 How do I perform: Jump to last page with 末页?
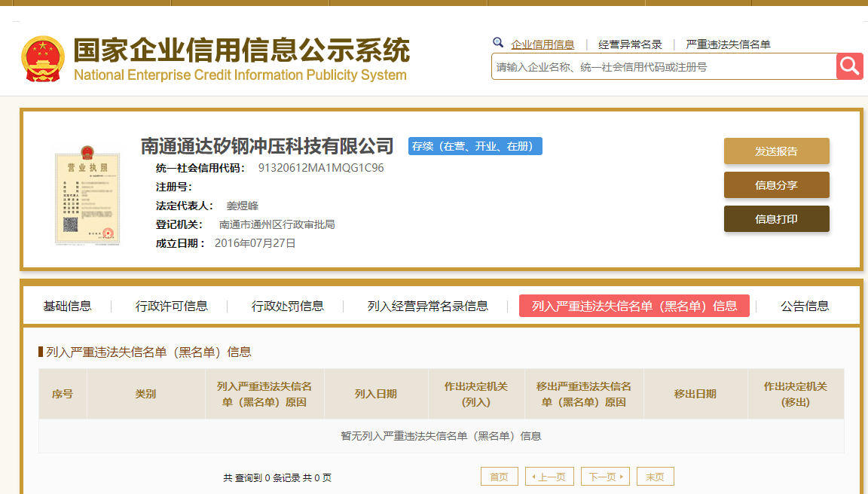[x=656, y=476]
